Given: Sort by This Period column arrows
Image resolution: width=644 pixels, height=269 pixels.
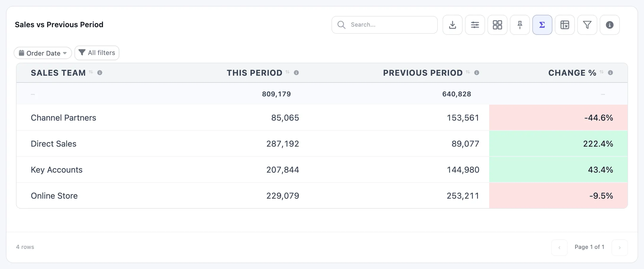Looking at the screenshot, I should [x=287, y=72].
